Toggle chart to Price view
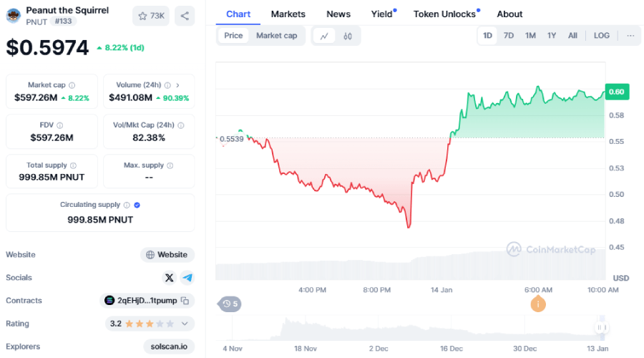Image resolution: width=644 pixels, height=358 pixels. 233,36
